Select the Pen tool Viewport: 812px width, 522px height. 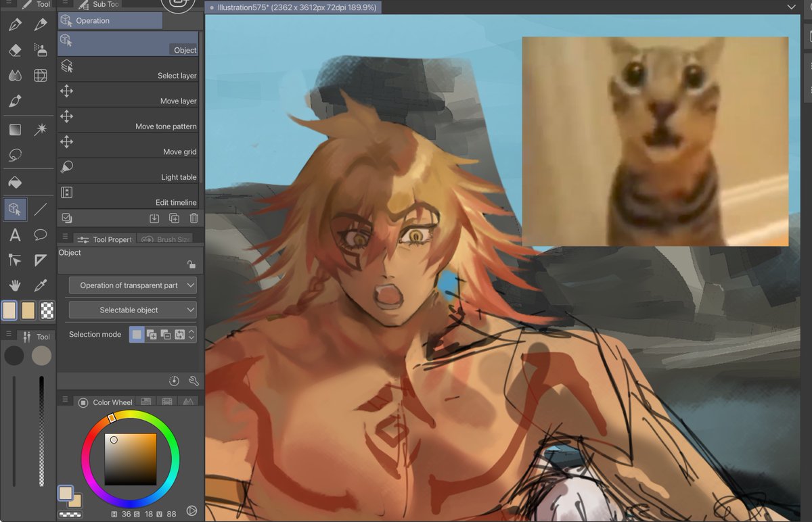[15, 25]
